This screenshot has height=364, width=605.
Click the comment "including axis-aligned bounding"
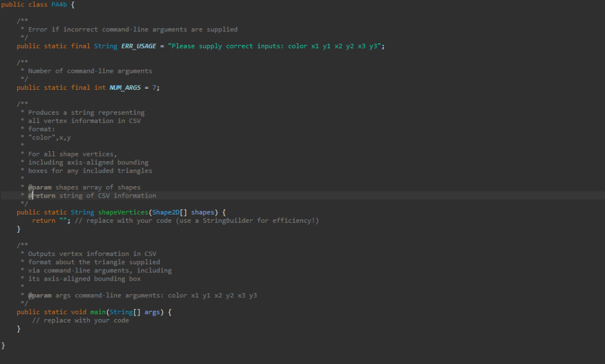[x=88, y=162]
